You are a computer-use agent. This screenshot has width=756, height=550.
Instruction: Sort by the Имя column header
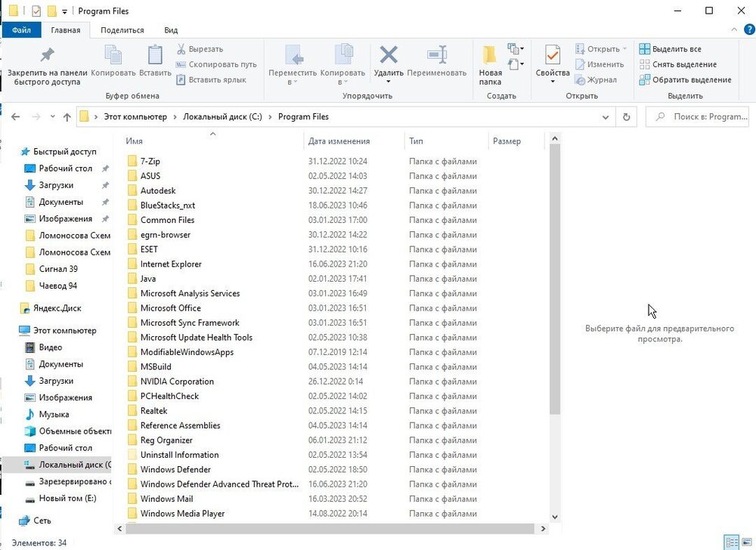pos(134,141)
